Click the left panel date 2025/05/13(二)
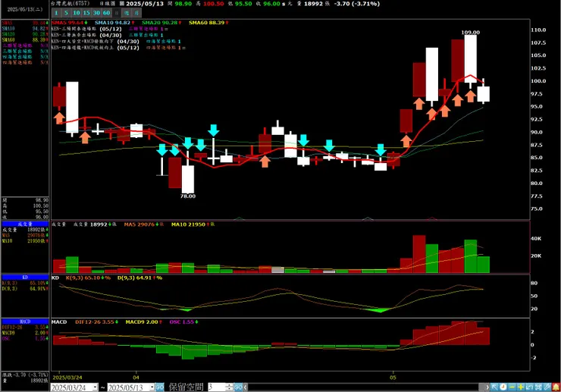561x392 pixels. tap(25, 9)
